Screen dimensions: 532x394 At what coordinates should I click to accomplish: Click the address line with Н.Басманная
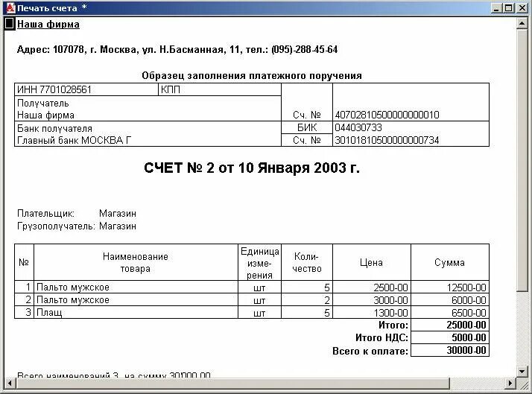click(x=177, y=50)
